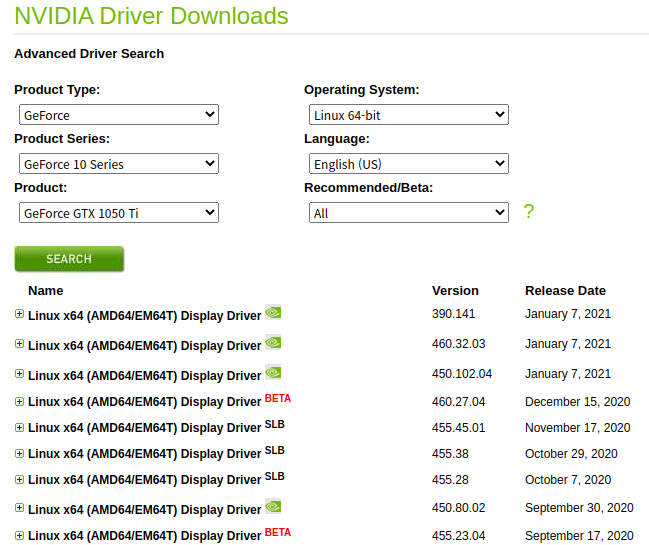Expand the driver row for version 460.27.04
The image size is (649, 545).
(19, 401)
